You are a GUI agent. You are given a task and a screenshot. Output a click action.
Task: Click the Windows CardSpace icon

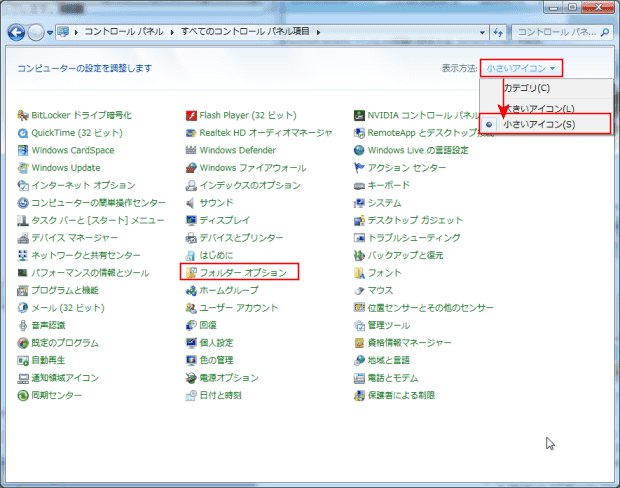pos(23,151)
